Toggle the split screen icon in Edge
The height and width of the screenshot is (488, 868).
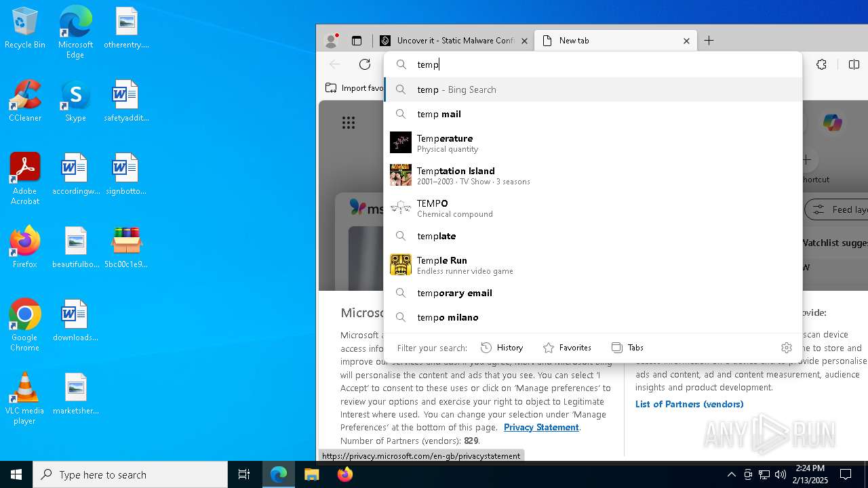854,64
